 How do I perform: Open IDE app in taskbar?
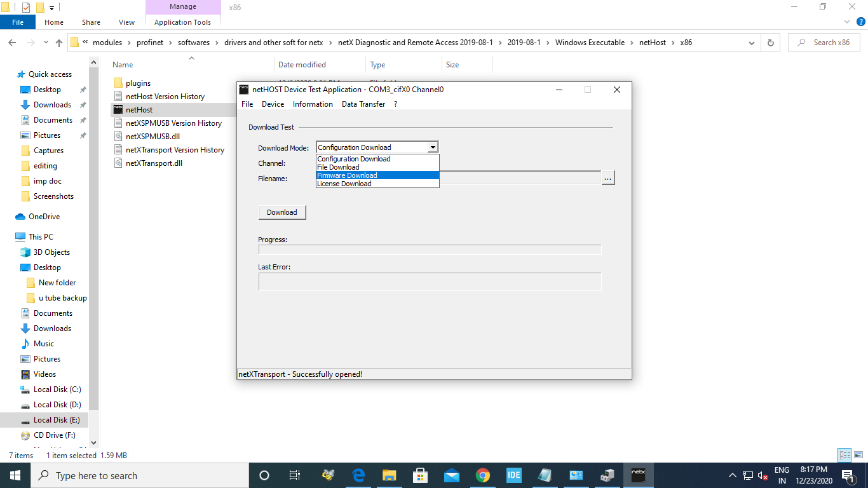[513, 475]
